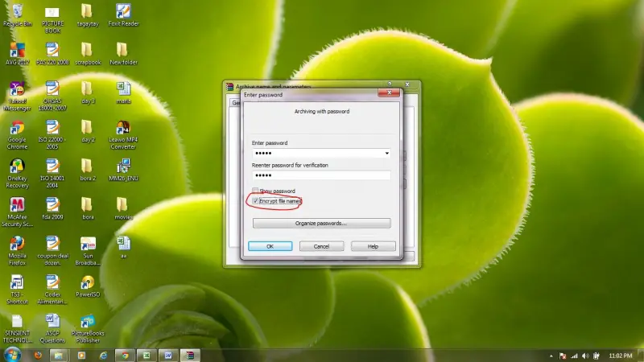The width and height of the screenshot is (644, 362).
Task: Select the bora folder
Action: pos(88,208)
